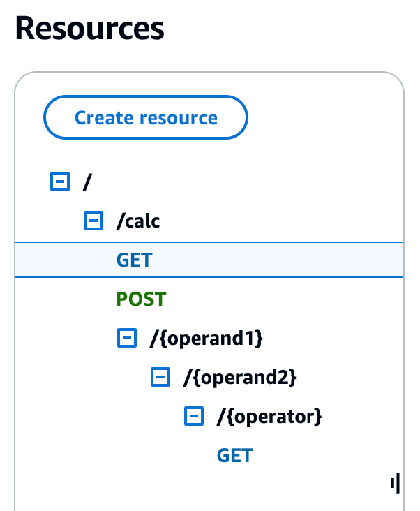The image size is (420, 511).
Task: Open the POST method under /calc
Action: point(140,299)
